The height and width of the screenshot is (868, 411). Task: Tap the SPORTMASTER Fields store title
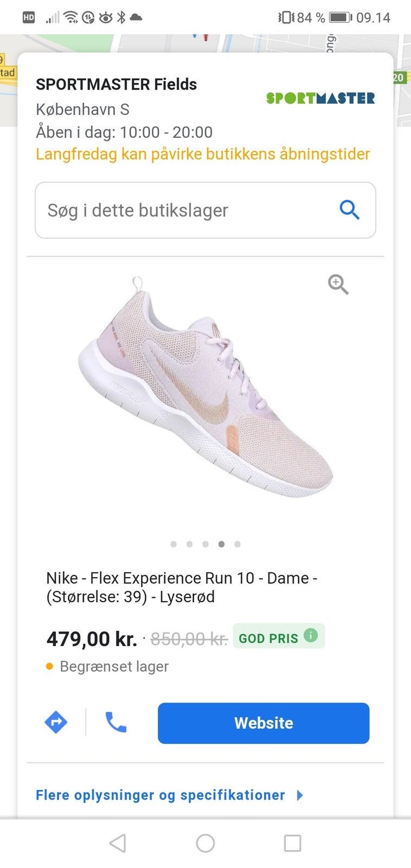coord(116,85)
